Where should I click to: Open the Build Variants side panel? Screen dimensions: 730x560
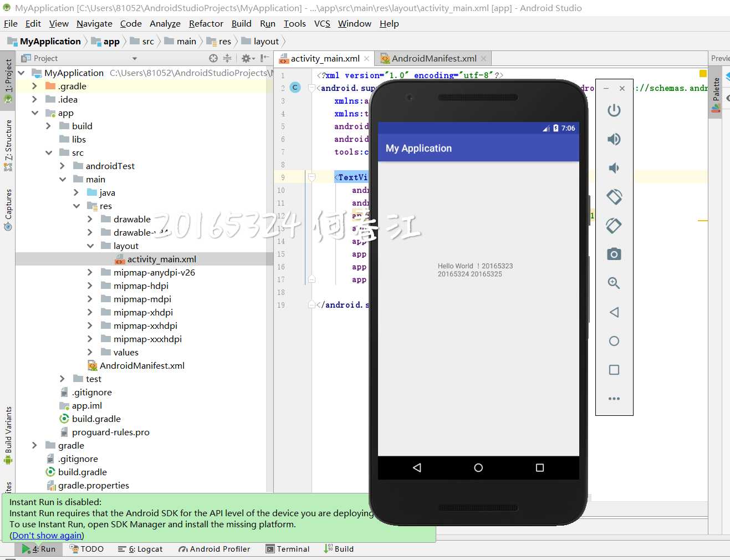(8, 435)
